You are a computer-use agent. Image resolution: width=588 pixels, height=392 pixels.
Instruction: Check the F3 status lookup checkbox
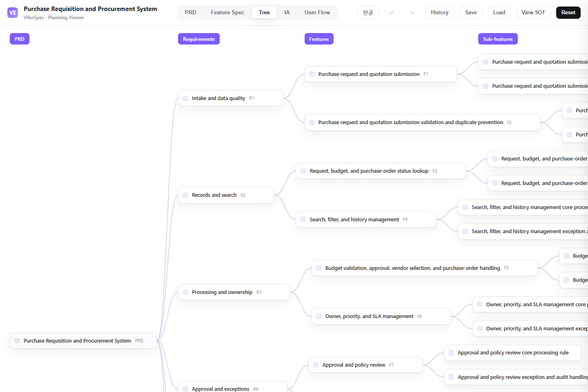303,171
